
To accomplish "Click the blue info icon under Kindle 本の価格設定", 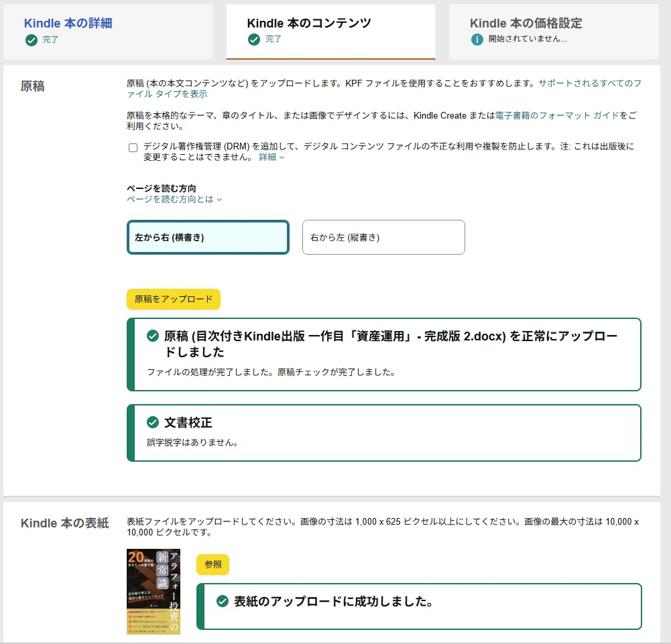I will (477, 40).
